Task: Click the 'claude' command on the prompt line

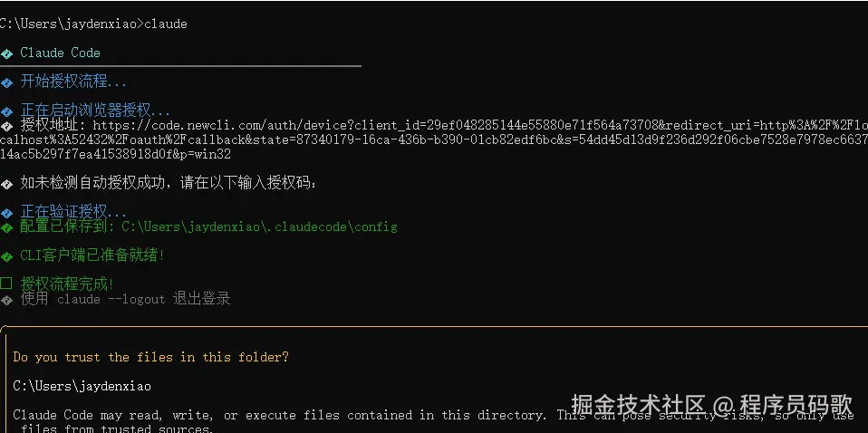Action: (x=166, y=24)
